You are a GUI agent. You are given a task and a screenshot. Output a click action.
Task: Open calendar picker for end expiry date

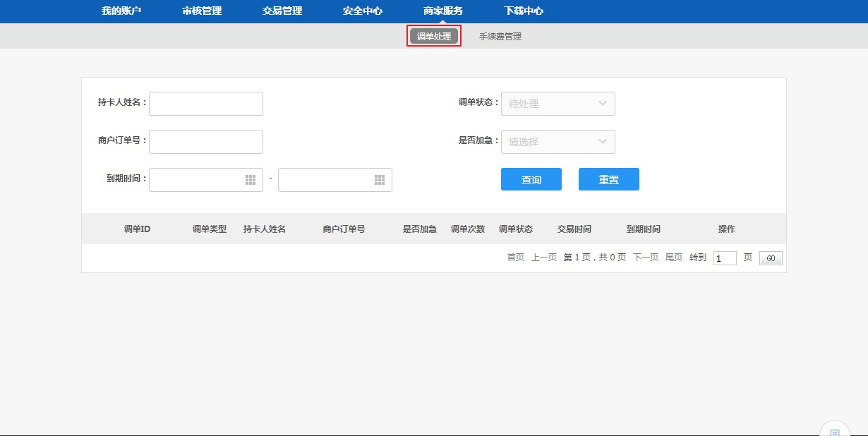tap(379, 180)
